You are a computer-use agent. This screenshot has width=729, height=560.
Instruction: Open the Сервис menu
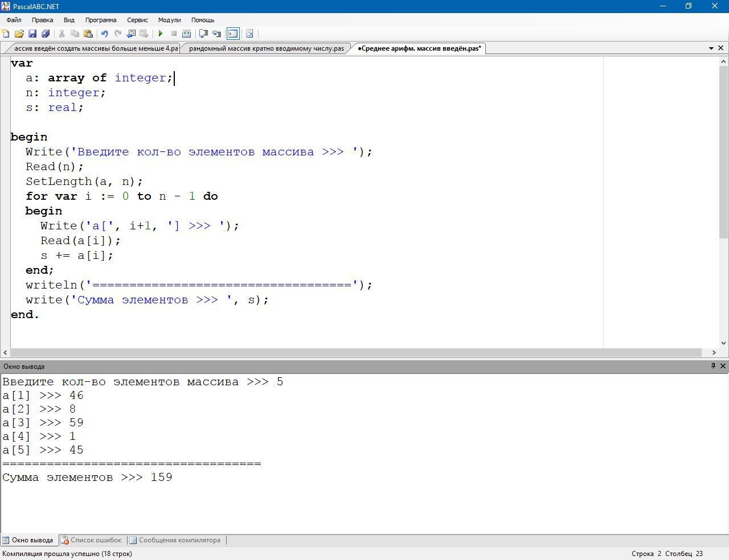click(137, 20)
